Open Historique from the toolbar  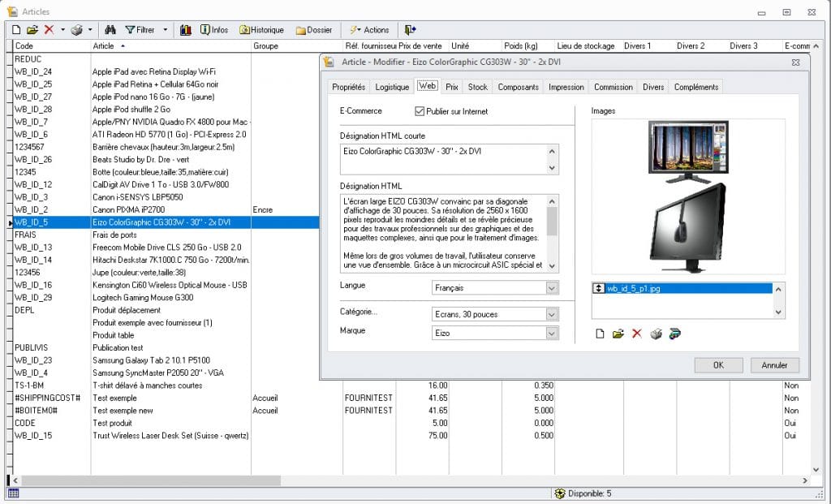pos(261,30)
